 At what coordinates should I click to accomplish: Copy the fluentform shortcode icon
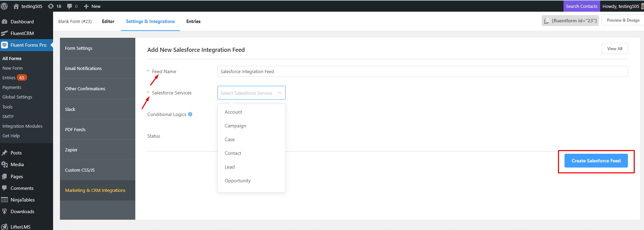tap(547, 21)
